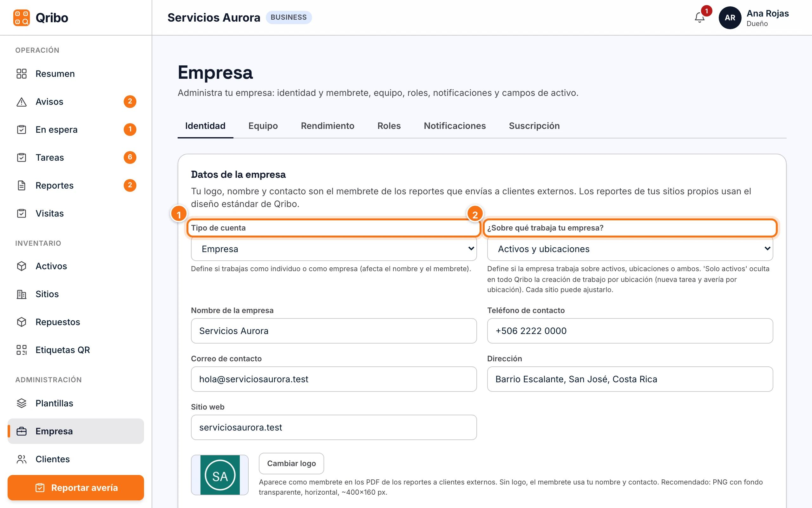This screenshot has height=508, width=812.
Task: Click the SA company logo thumbnail
Action: (x=220, y=474)
